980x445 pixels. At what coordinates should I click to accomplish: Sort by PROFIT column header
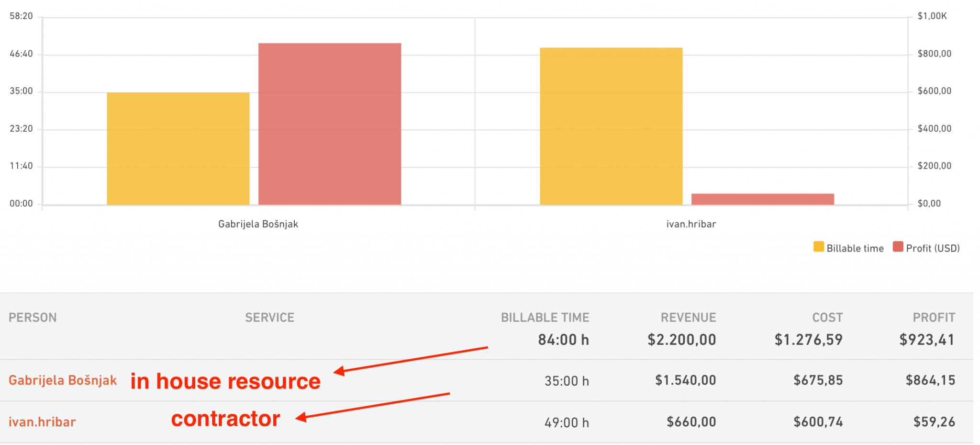(x=934, y=318)
